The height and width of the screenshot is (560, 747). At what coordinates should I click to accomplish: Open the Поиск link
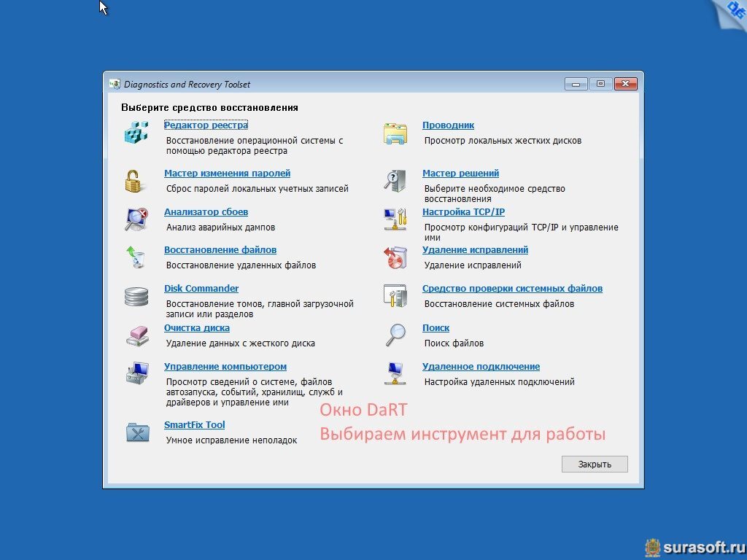[x=436, y=328]
